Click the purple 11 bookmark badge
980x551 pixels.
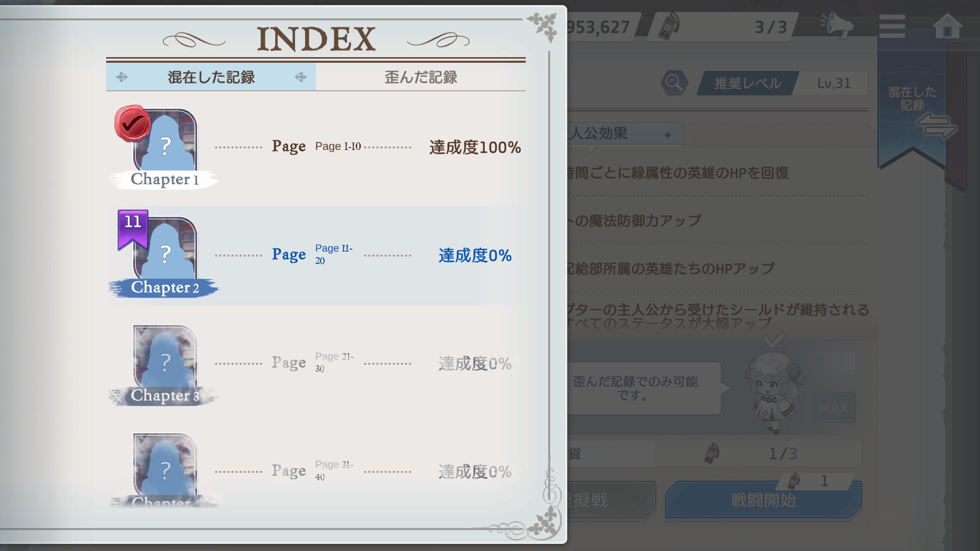point(133,227)
